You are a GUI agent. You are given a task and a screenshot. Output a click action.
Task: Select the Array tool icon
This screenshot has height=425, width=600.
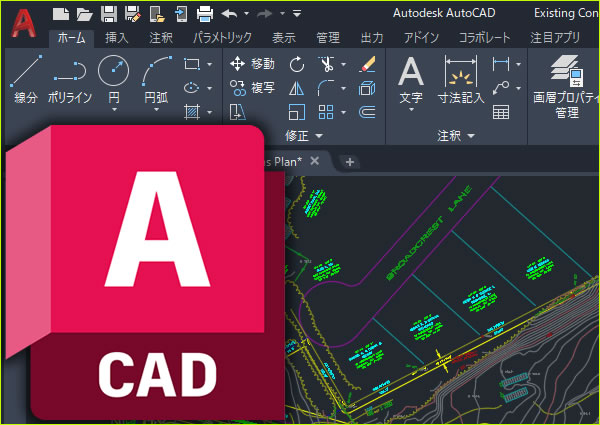tap(326, 112)
